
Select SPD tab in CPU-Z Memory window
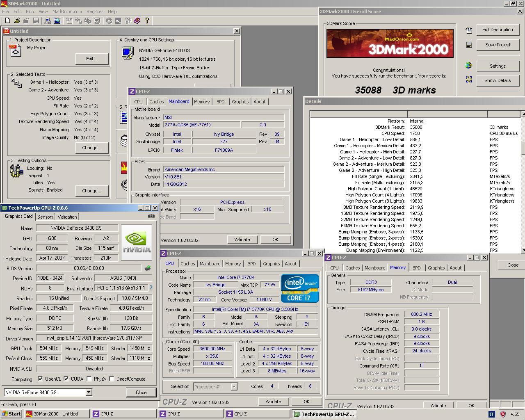click(416, 268)
